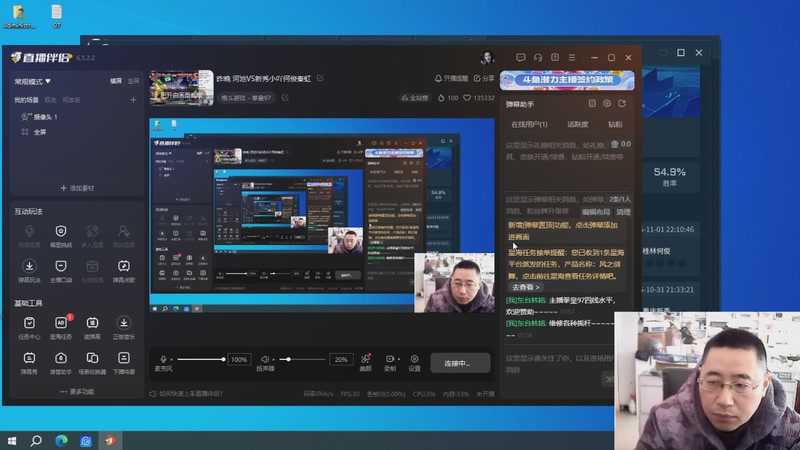Edit the game category with the pencil icon
800x450 pixels.
point(285,97)
